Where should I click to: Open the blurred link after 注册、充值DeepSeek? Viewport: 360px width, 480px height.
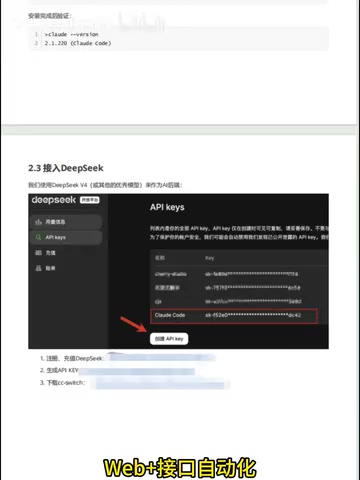162,358
